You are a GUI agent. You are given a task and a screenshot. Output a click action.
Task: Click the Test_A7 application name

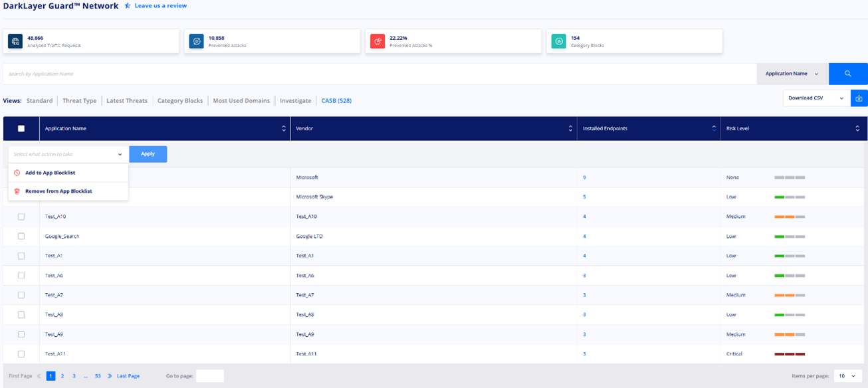tap(54, 295)
